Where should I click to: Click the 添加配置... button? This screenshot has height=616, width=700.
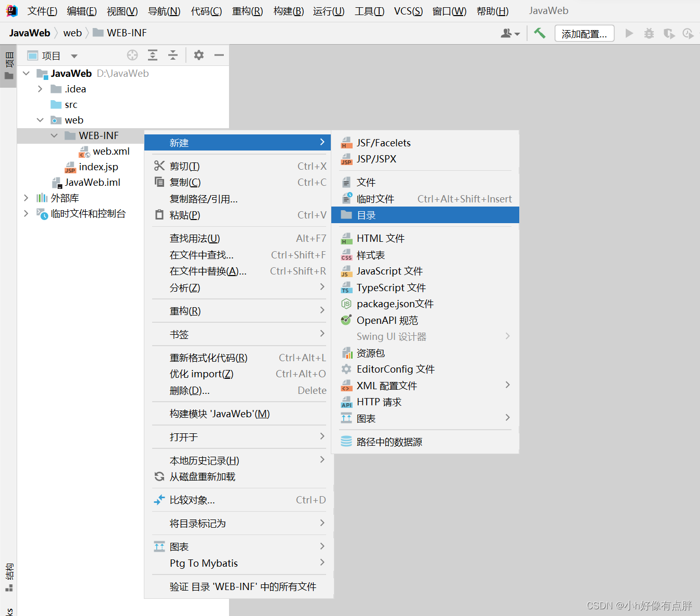click(x=584, y=34)
